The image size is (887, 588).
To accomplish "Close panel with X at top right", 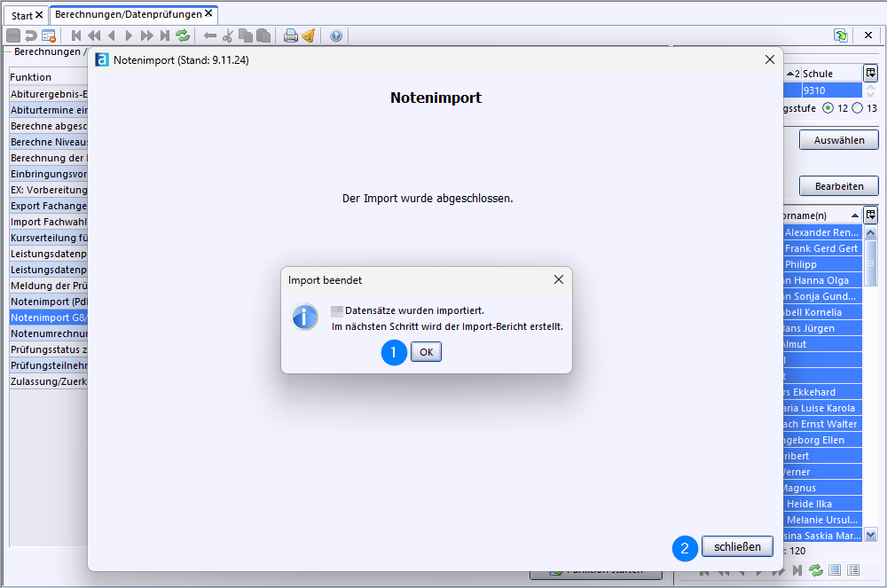I will tap(868, 35).
